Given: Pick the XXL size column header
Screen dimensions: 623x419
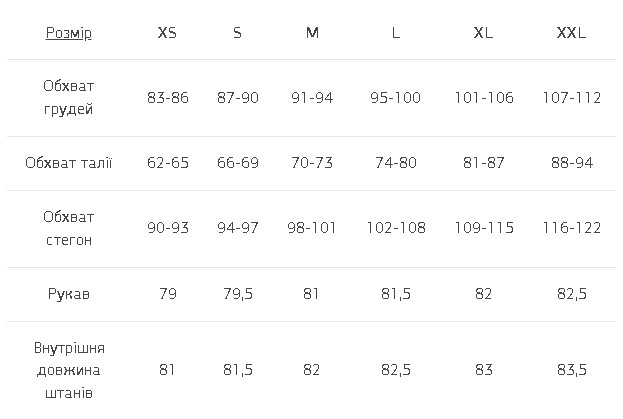Looking at the screenshot, I should click(571, 33).
